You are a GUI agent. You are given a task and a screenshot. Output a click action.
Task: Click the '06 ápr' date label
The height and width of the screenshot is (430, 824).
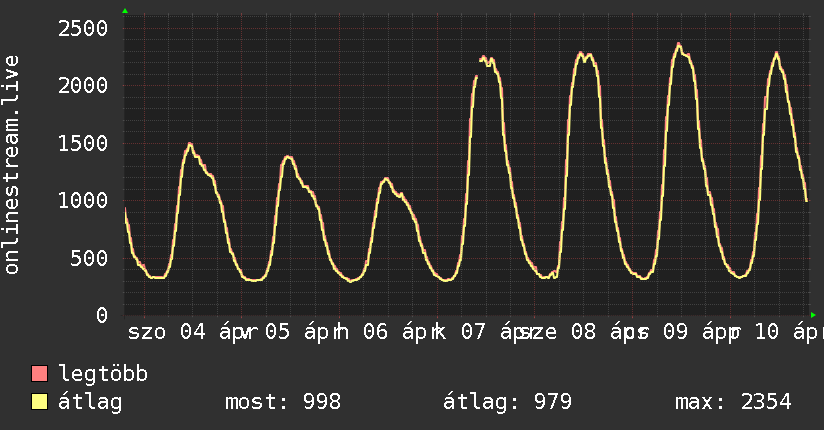[405, 332]
